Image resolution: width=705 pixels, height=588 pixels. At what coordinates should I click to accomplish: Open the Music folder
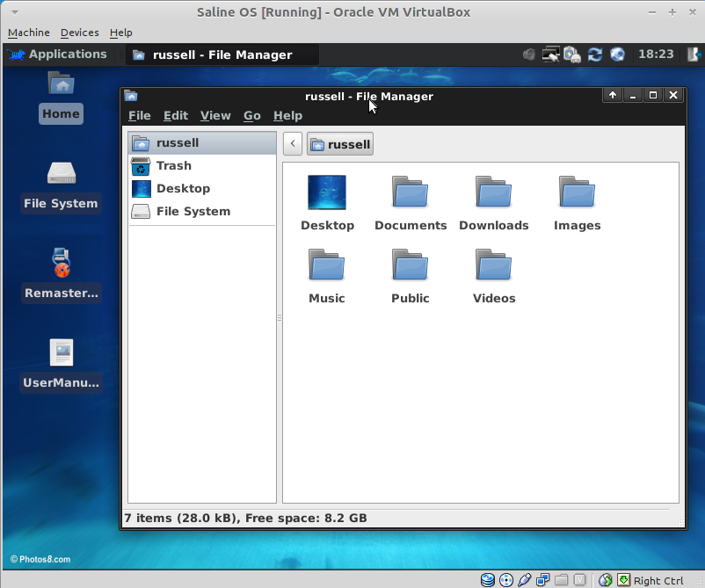(x=326, y=265)
